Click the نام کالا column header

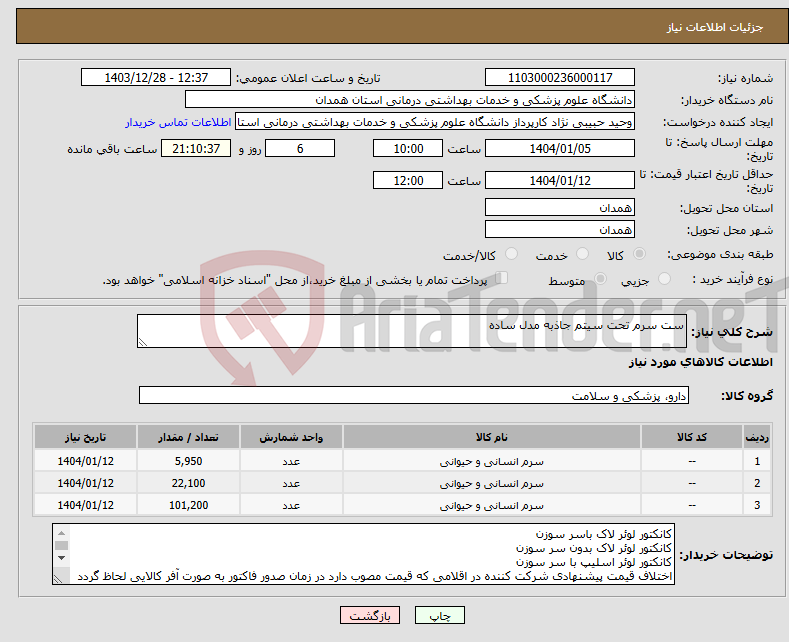(492, 437)
